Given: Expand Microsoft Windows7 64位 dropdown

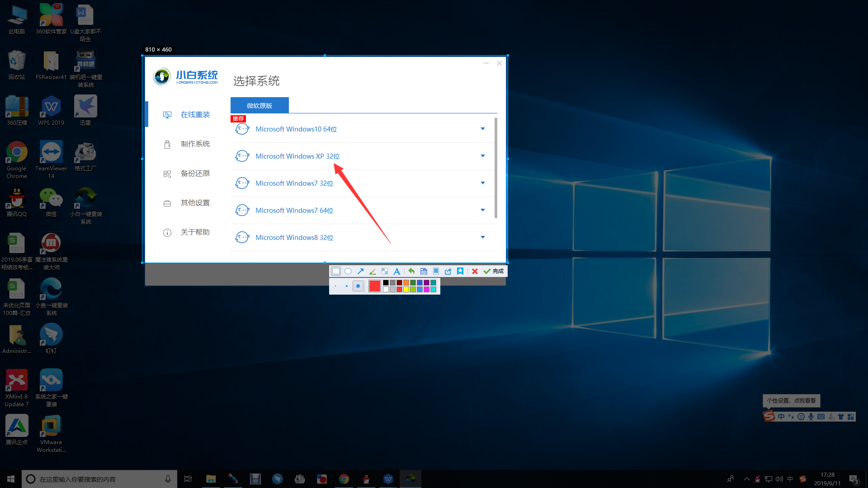Looking at the screenshot, I should tap(483, 210).
